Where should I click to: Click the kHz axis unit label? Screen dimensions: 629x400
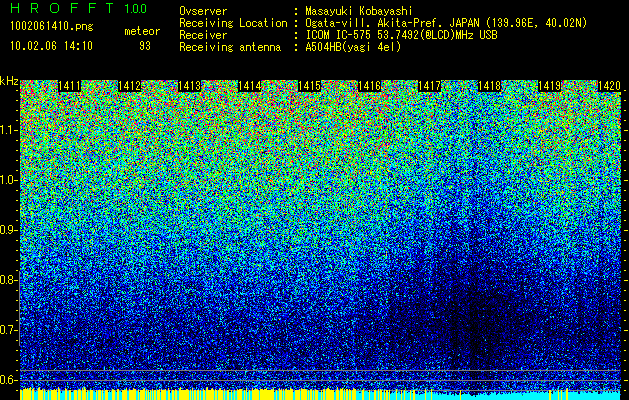point(9,81)
